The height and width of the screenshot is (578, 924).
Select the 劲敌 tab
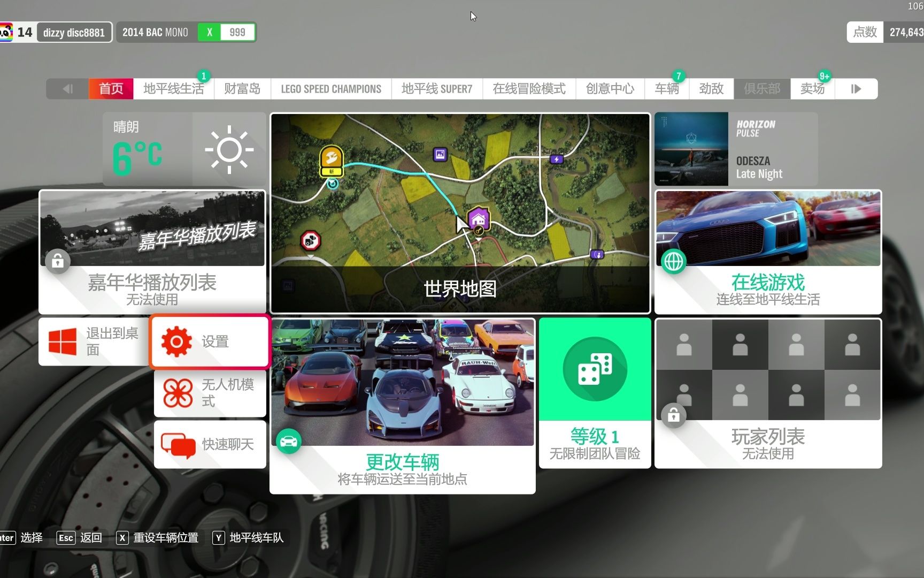pyautogui.click(x=711, y=89)
